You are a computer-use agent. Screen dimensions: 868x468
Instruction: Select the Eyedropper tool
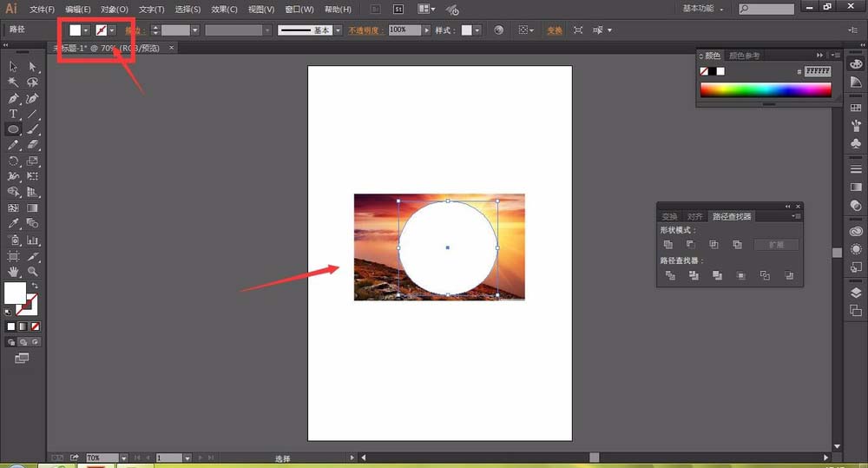(13, 224)
